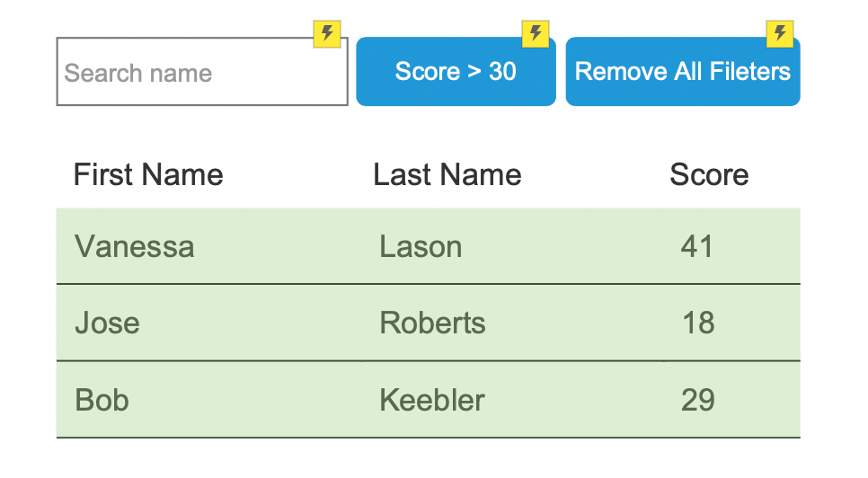Image resolution: width=868 pixels, height=478 pixels.
Task: Select the score 29 cell
Action: [697, 400]
